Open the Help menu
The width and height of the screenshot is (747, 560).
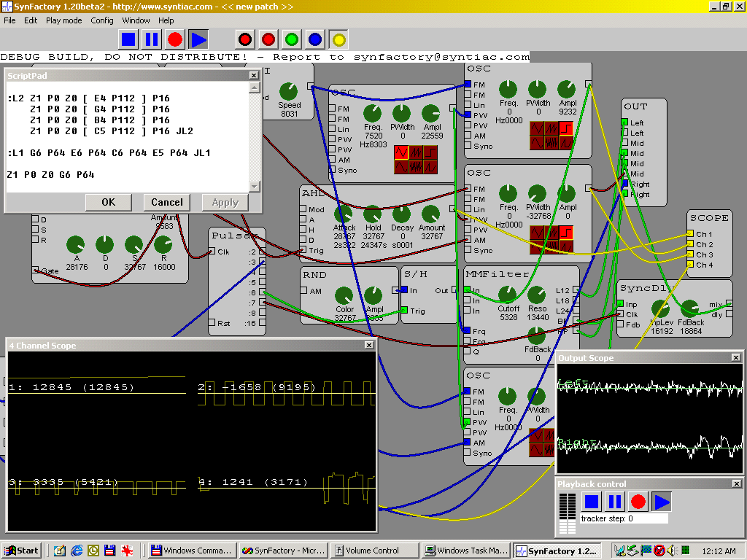click(x=166, y=20)
